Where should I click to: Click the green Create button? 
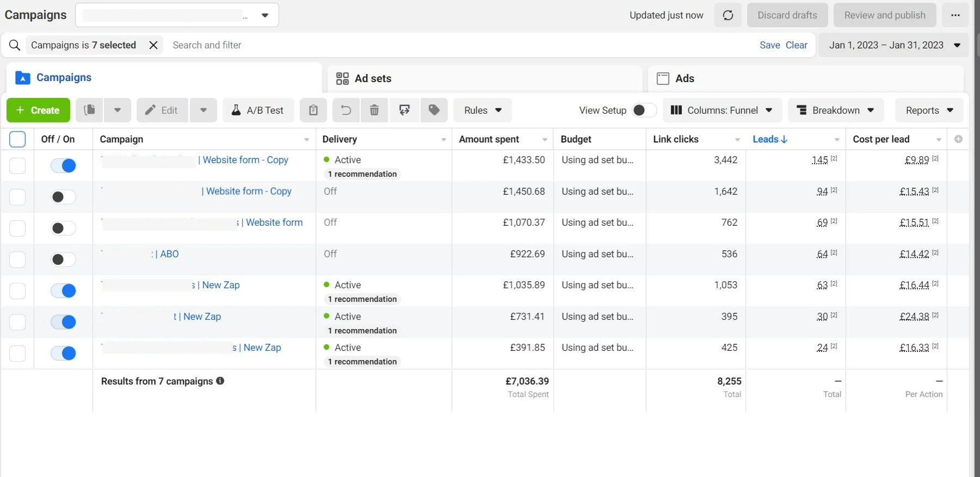(38, 110)
